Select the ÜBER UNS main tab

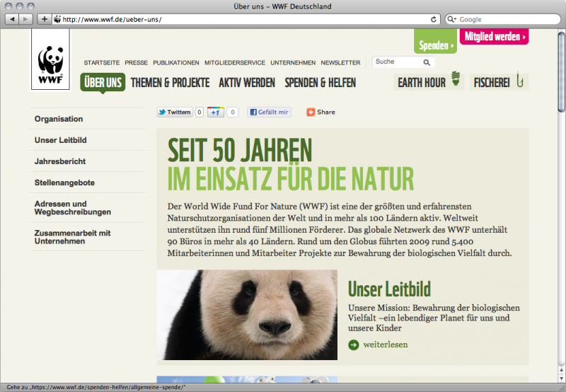point(103,82)
